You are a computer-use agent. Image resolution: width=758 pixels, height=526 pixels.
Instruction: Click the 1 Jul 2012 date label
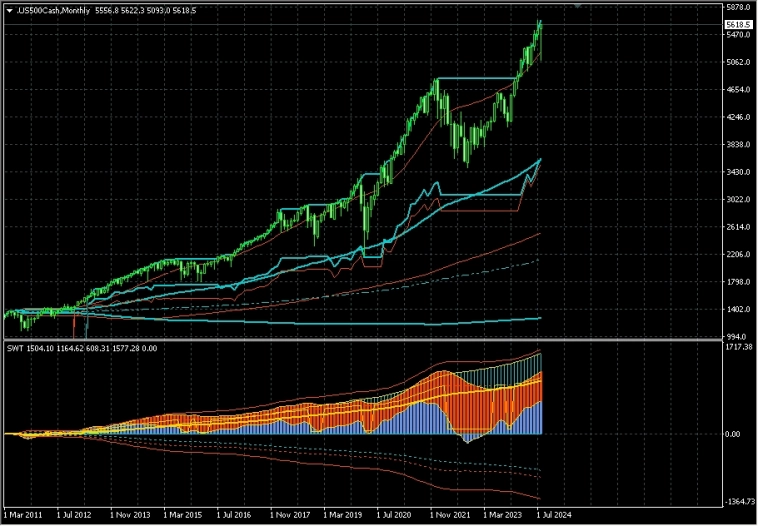tap(77, 516)
